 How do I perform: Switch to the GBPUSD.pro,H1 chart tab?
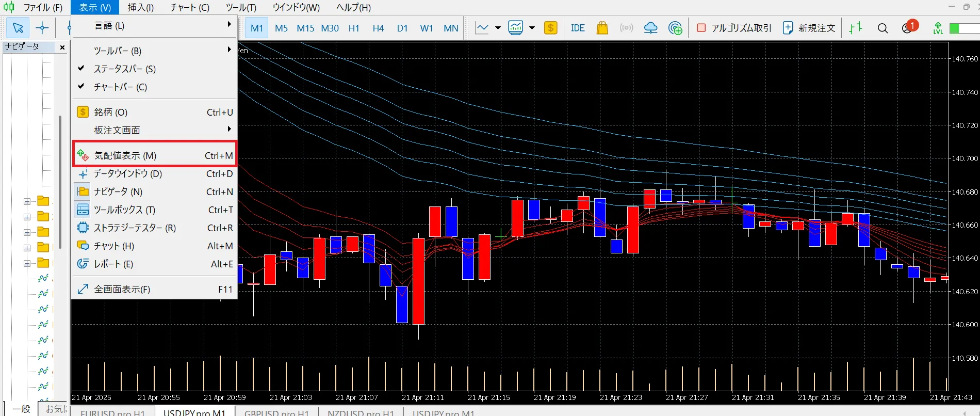click(276, 412)
